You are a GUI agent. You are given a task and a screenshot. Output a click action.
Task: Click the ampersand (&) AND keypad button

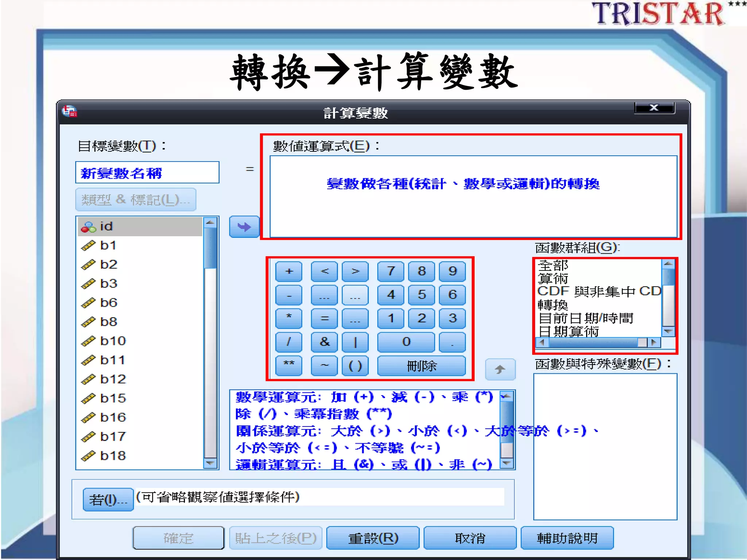tap(324, 342)
